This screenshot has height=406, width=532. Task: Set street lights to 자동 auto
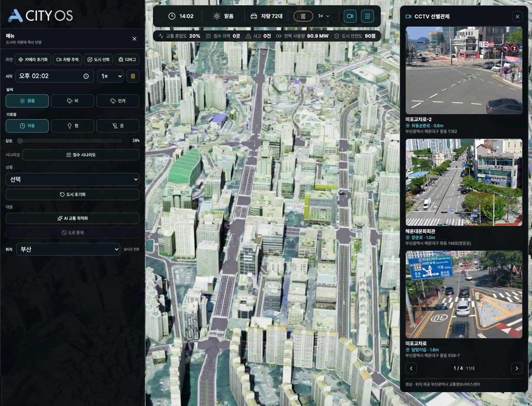27,126
